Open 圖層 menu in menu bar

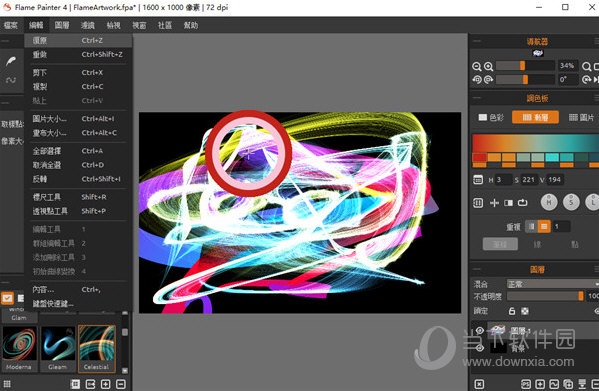(62, 25)
